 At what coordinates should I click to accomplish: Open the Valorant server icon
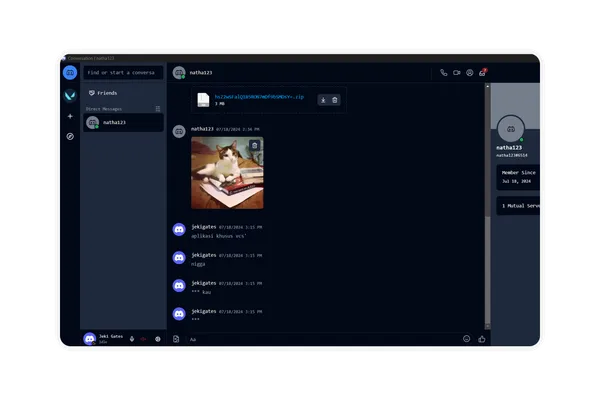(x=70, y=95)
